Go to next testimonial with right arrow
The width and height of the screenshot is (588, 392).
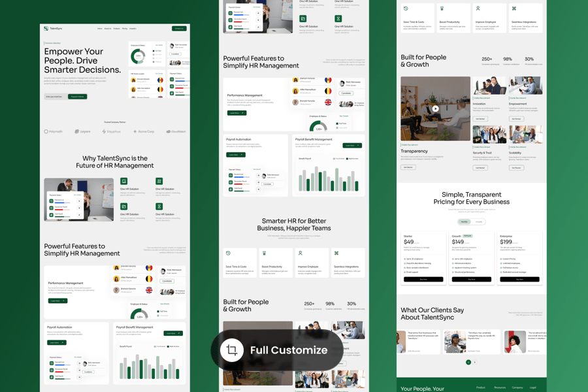(475, 362)
